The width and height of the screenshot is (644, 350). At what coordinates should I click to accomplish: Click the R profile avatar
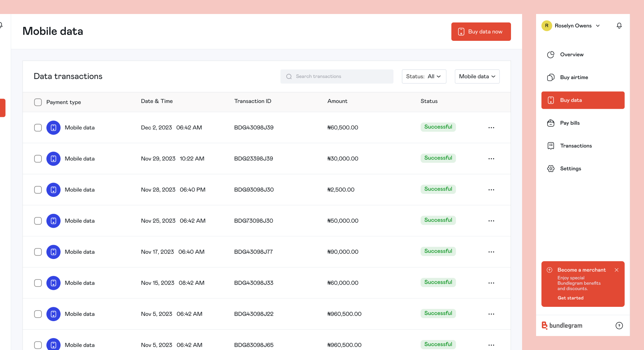(x=547, y=26)
